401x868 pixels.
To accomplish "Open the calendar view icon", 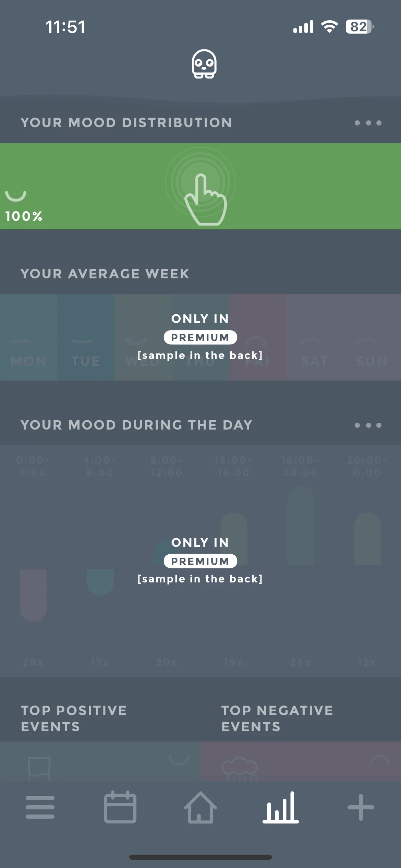I will pyautogui.click(x=120, y=807).
